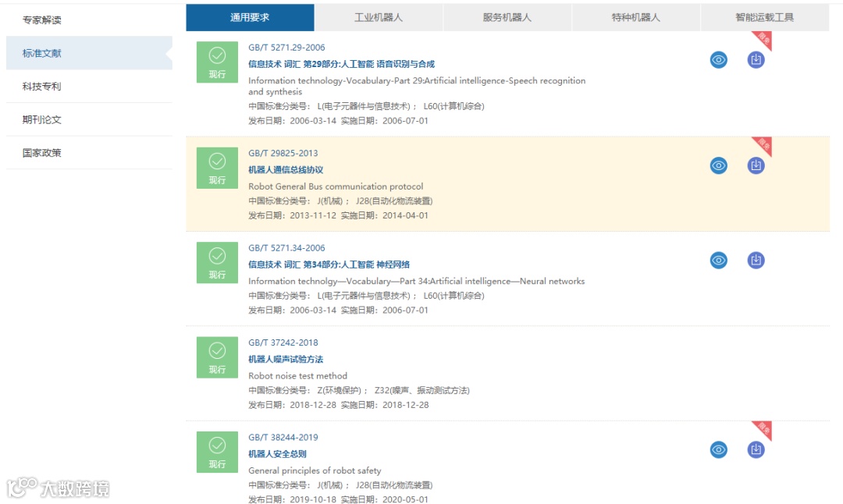Click 现行 status badge of GB/T 29825-2013
This screenshot has height=504, width=843.
click(x=217, y=168)
